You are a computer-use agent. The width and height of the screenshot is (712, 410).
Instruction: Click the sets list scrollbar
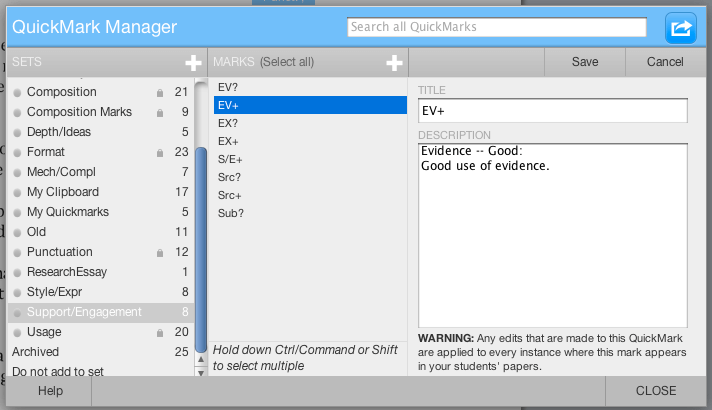tap(201, 240)
